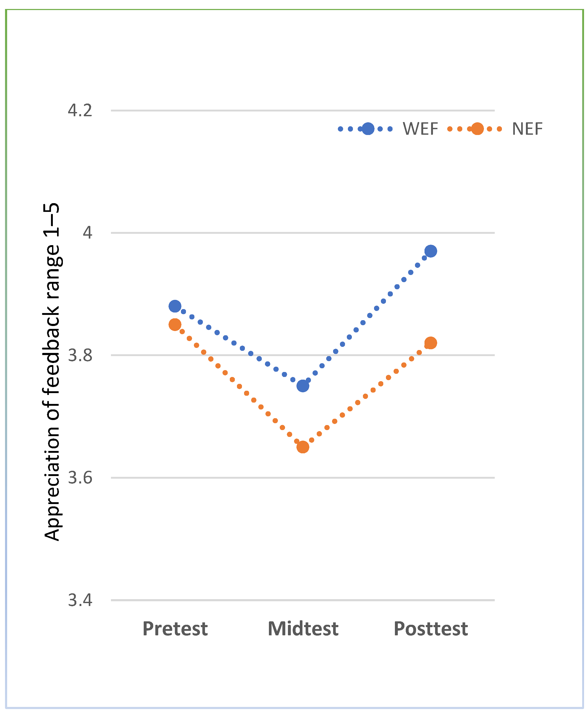Viewport: 588px width, 713px height.
Task: Select the NEF legend label
Action: [x=527, y=129]
